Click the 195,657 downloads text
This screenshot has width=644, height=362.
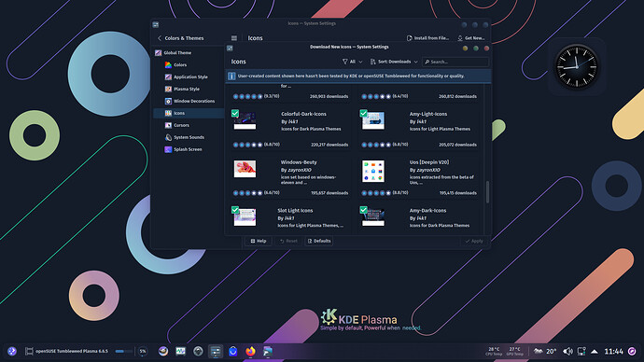[329, 193]
